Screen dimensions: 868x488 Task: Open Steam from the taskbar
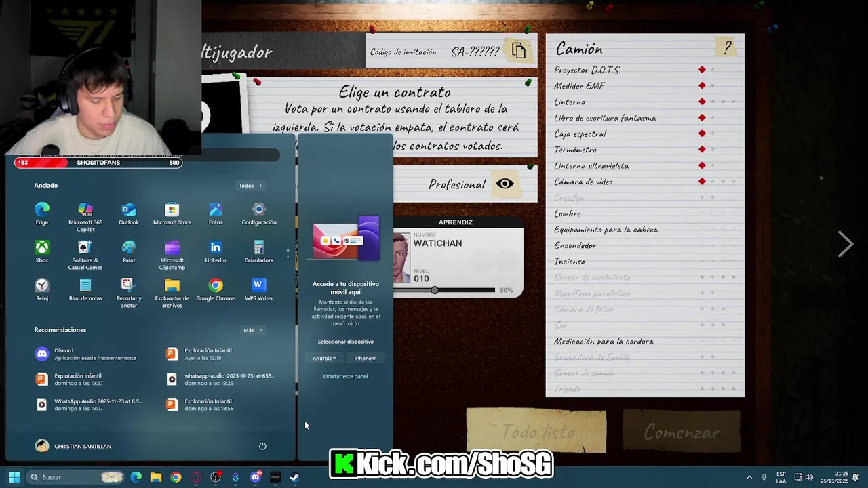(x=295, y=477)
